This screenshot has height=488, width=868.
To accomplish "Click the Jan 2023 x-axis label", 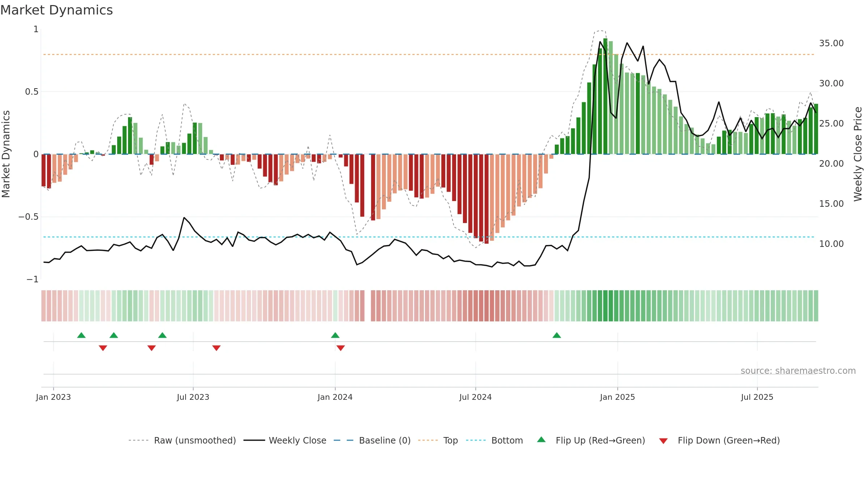I will (x=54, y=397).
